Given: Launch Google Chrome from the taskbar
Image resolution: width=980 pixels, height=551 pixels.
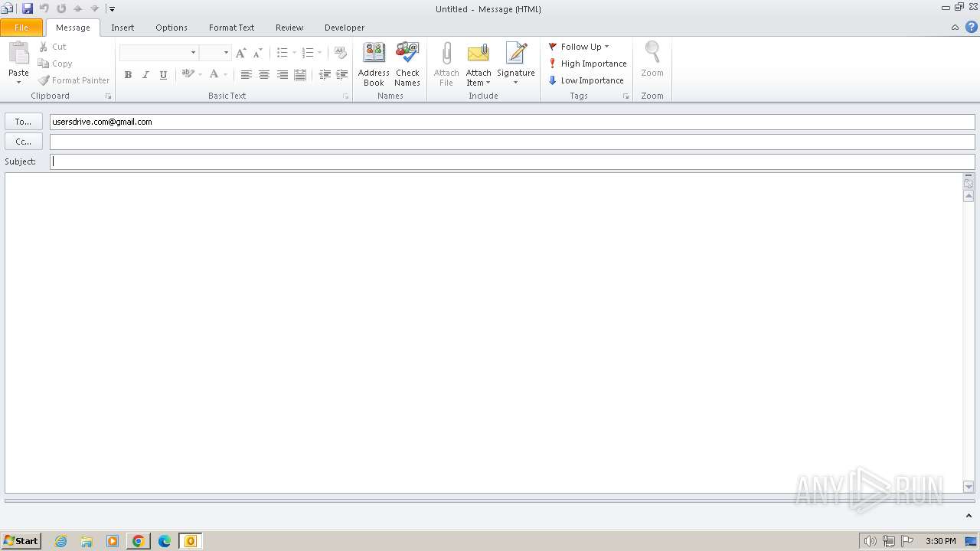Looking at the screenshot, I should tap(139, 541).
